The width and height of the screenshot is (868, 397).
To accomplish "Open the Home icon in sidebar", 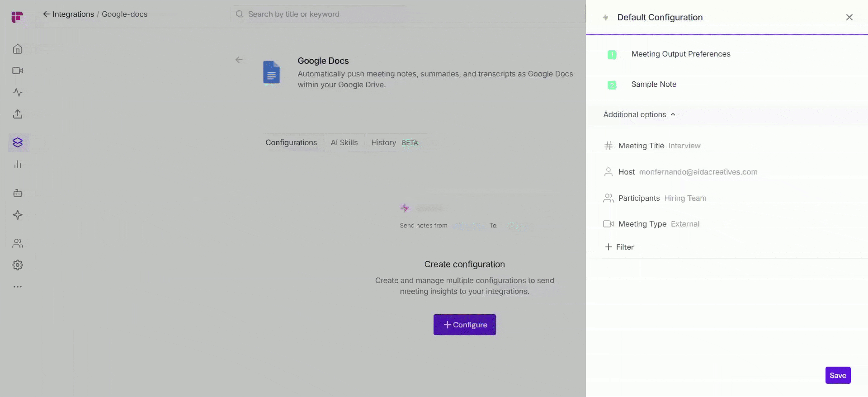I will pos(18,49).
